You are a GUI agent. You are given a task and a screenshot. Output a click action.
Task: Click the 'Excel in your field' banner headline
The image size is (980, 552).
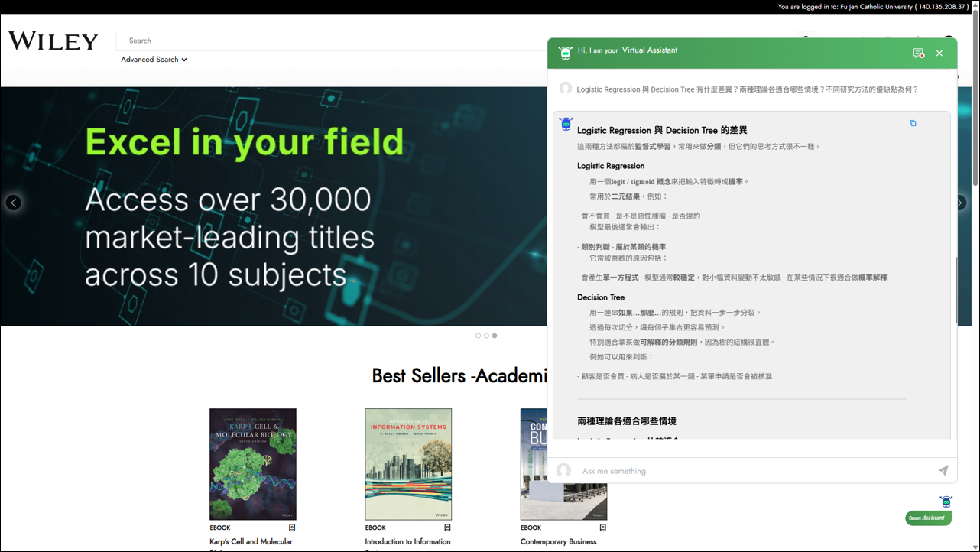coord(245,142)
